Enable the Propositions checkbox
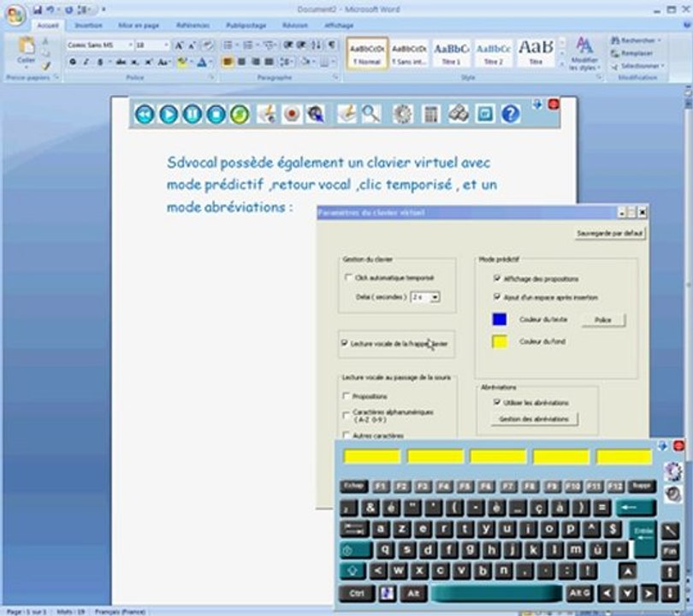 (x=346, y=396)
